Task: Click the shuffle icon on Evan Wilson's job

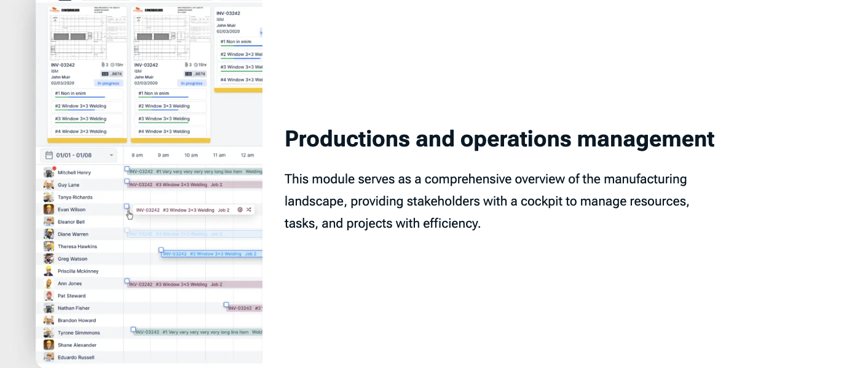Action: pyautogui.click(x=248, y=210)
